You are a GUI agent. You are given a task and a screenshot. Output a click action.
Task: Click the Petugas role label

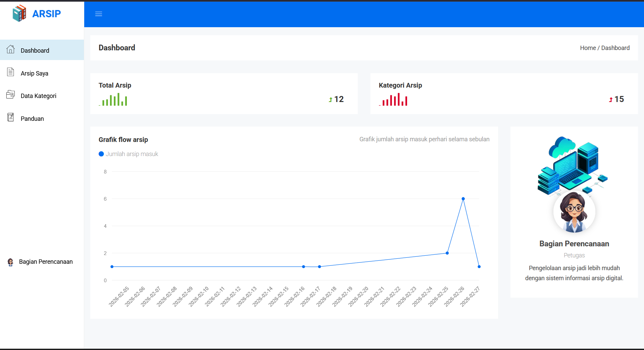[574, 255]
